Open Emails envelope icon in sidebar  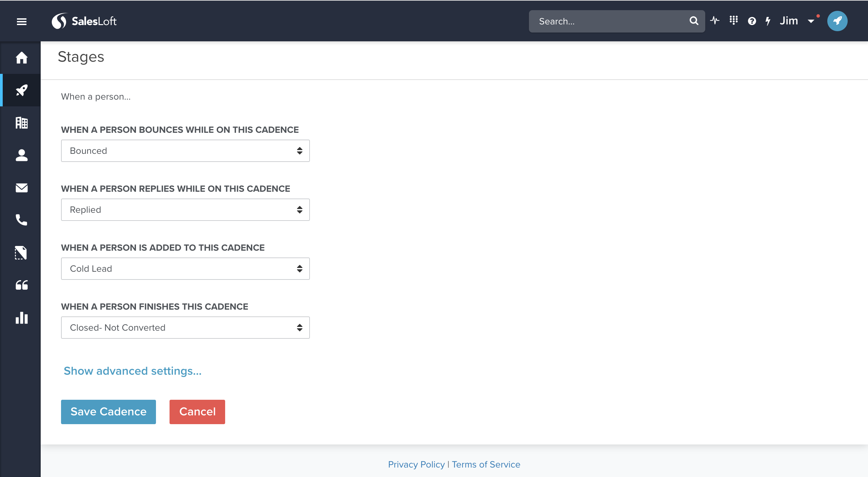coord(22,188)
